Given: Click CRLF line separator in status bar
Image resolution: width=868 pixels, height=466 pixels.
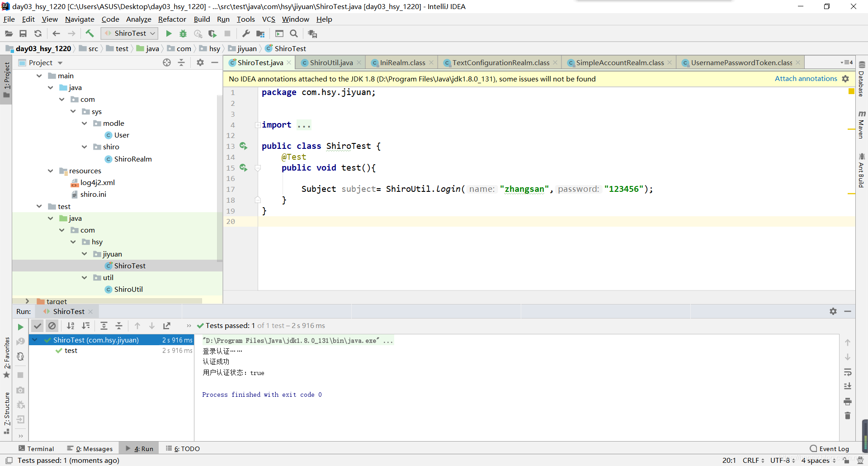Looking at the screenshot, I should 753,460.
